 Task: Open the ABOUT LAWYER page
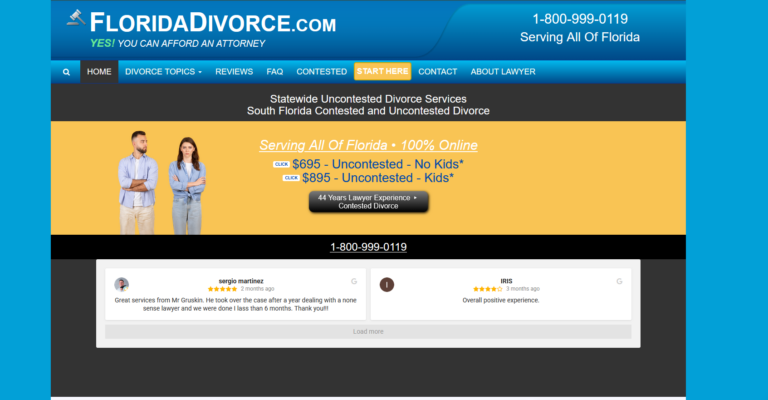click(503, 71)
